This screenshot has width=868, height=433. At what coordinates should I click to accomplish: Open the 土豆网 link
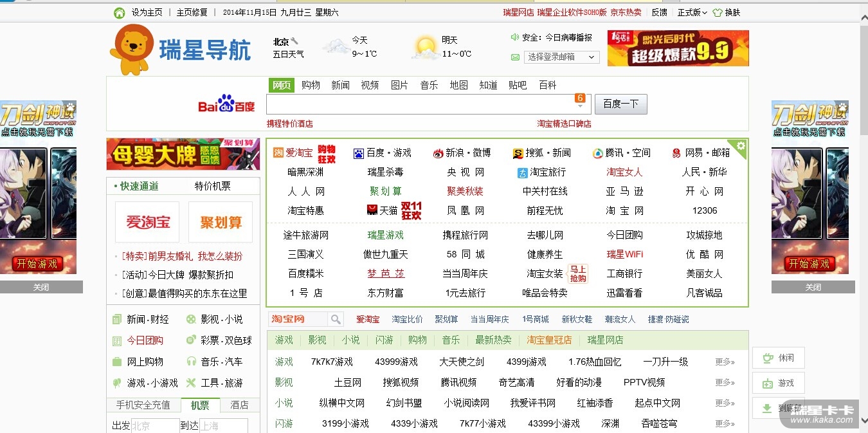click(348, 382)
